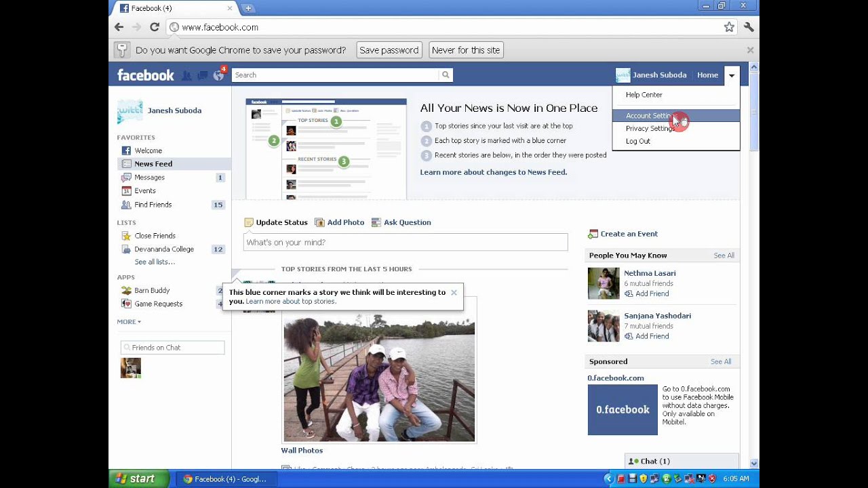868x488 pixels.
Task: Launch the Barn Buddy app icon
Action: click(x=126, y=290)
